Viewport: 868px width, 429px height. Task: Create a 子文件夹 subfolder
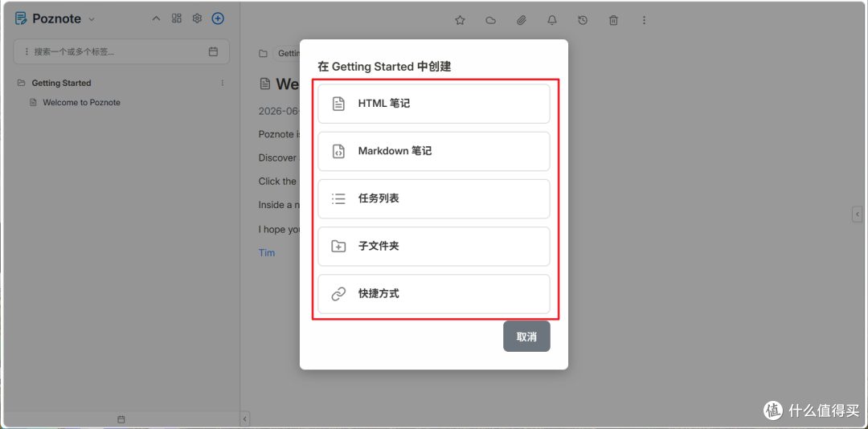click(433, 247)
